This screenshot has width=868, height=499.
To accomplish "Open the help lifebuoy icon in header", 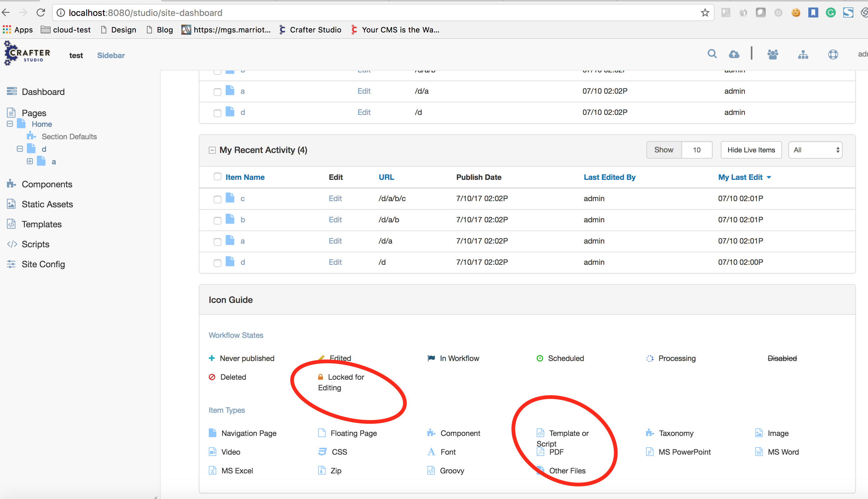I will coord(833,55).
